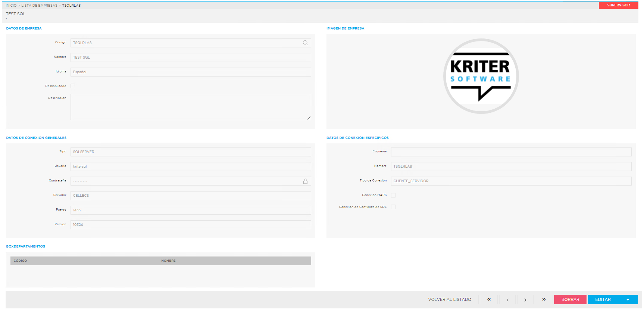Screen dimensions: 644x311
Task: Click the TEST SQL page title
Action: coord(16,14)
